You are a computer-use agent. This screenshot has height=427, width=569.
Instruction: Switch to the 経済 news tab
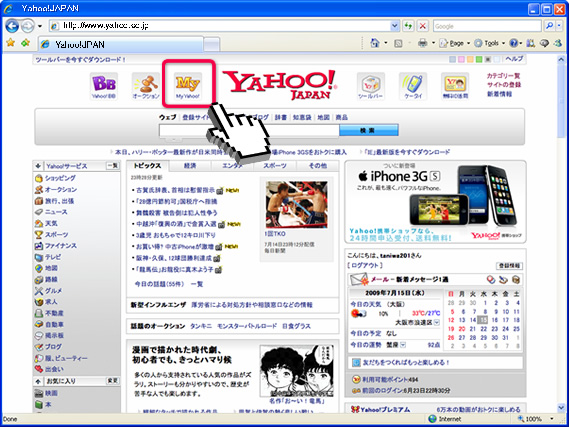coord(190,166)
